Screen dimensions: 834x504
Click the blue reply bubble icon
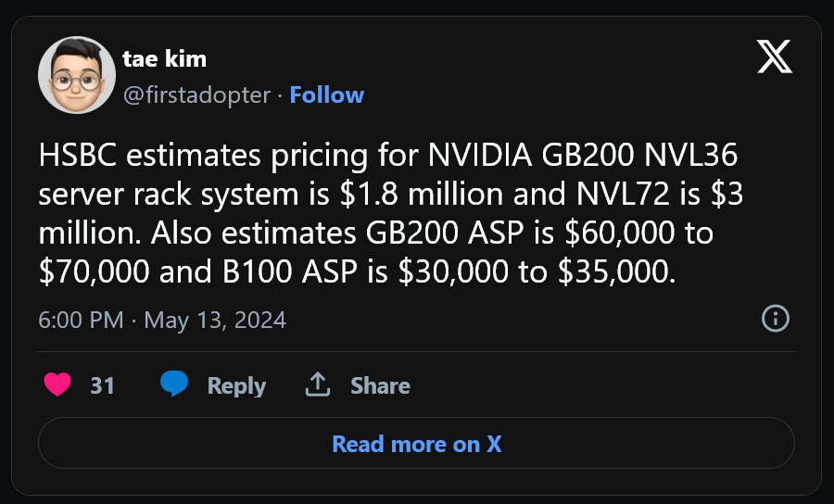coord(174,384)
